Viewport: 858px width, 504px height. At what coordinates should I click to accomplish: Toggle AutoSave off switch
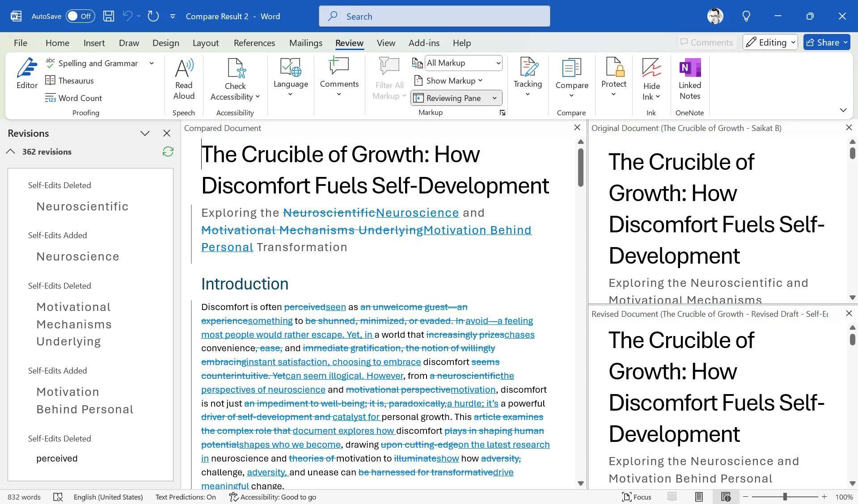(80, 16)
